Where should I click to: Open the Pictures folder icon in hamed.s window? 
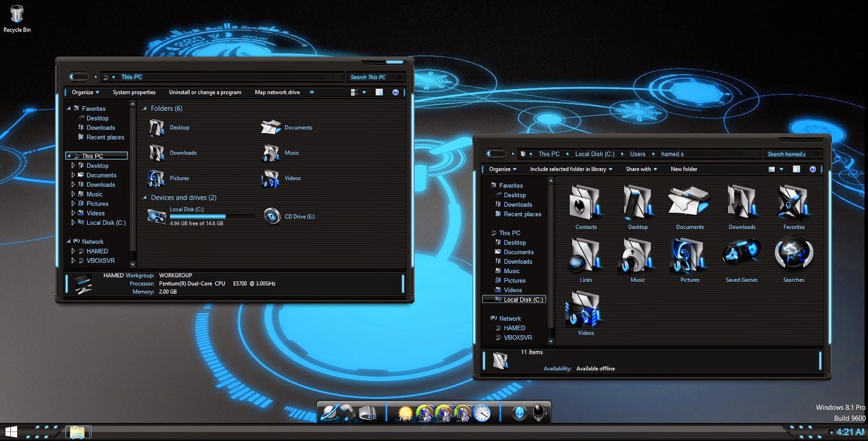click(688, 256)
